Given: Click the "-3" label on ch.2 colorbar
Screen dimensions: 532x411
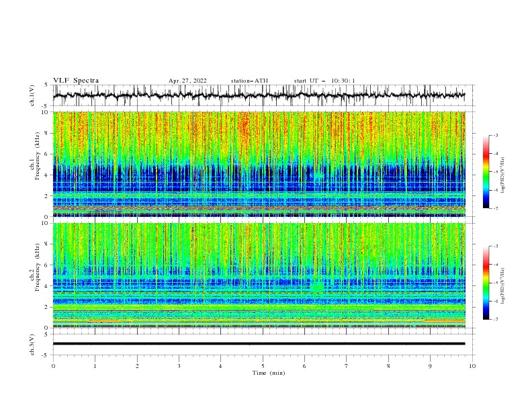Looking at the screenshot, I should pyautogui.click(x=496, y=246).
